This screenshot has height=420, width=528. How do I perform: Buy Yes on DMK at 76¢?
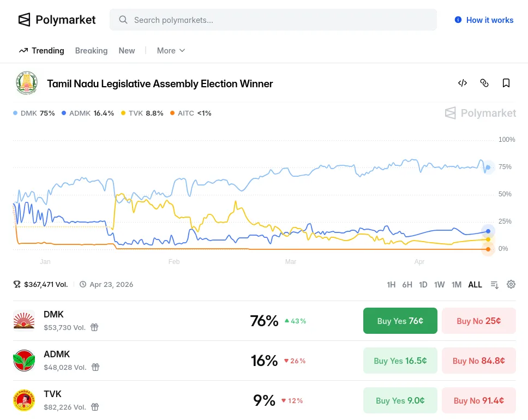point(400,321)
